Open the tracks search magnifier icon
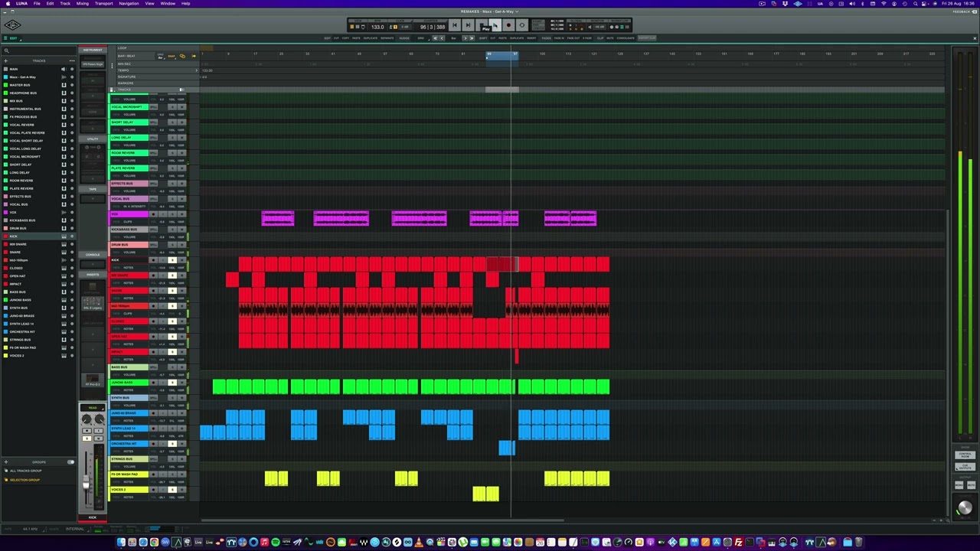Image resolution: width=980 pixels, height=551 pixels. [6, 51]
